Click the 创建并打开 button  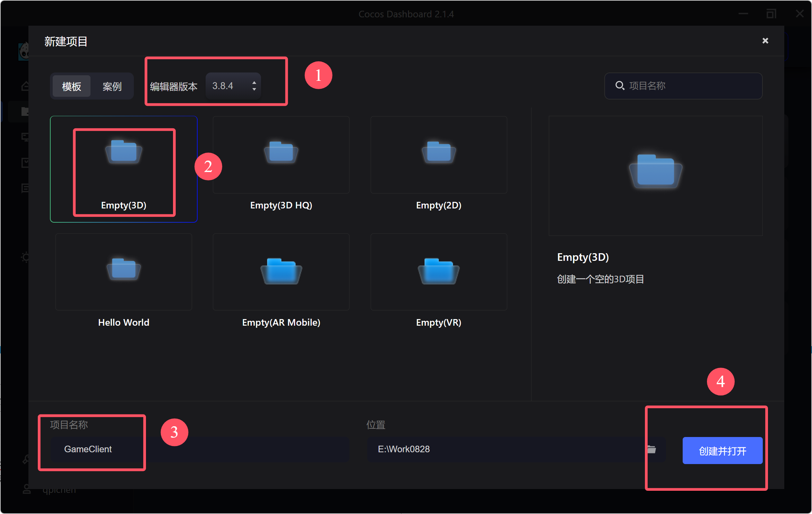[722, 451]
